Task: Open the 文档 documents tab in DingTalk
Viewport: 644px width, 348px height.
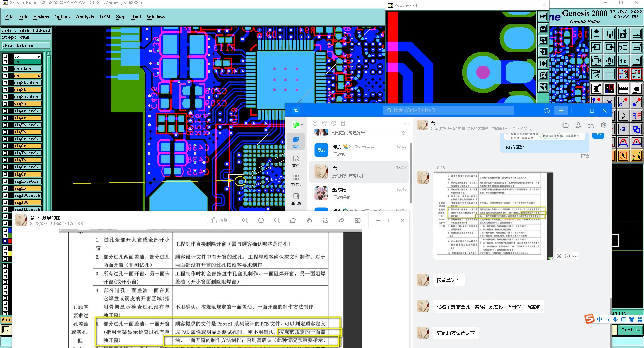Action: [296, 161]
